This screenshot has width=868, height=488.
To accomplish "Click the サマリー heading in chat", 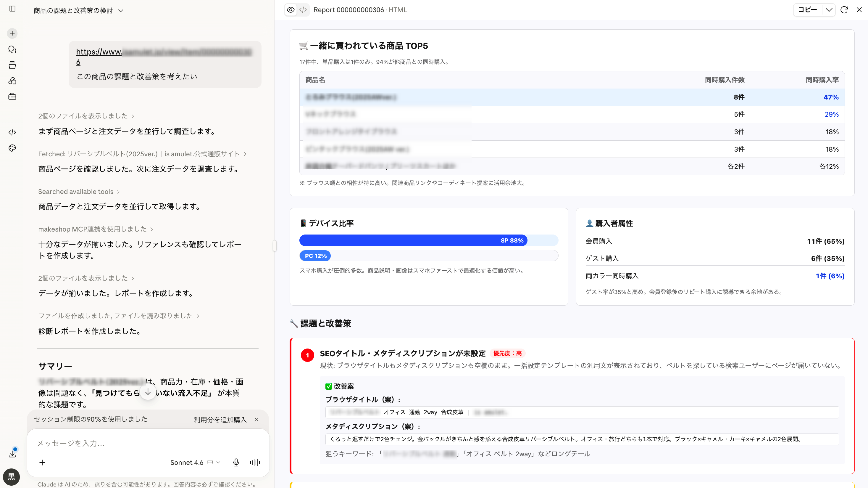I will pos(55,366).
